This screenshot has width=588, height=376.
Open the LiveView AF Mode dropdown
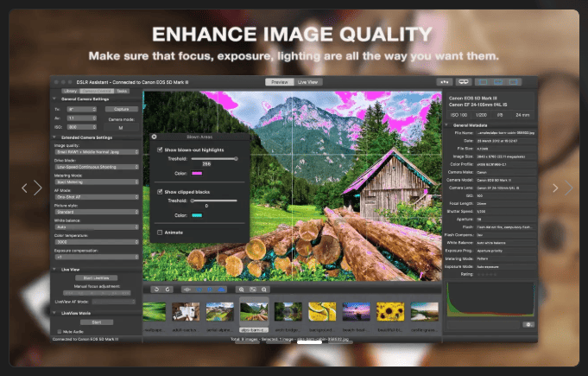coord(114,302)
